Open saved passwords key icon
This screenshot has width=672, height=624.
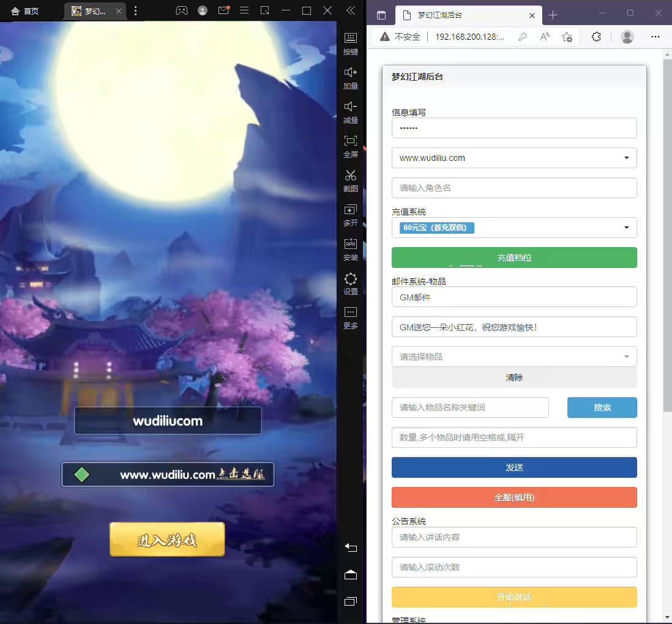click(522, 37)
